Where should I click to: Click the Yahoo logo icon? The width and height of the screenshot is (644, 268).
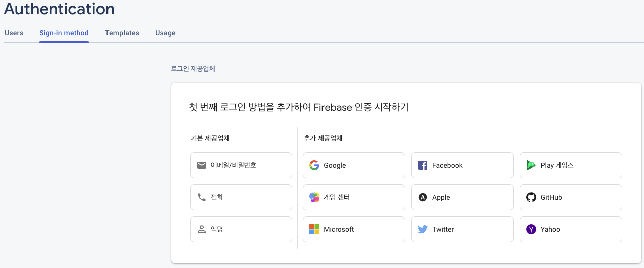pyautogui.click(x=531, y=229)
